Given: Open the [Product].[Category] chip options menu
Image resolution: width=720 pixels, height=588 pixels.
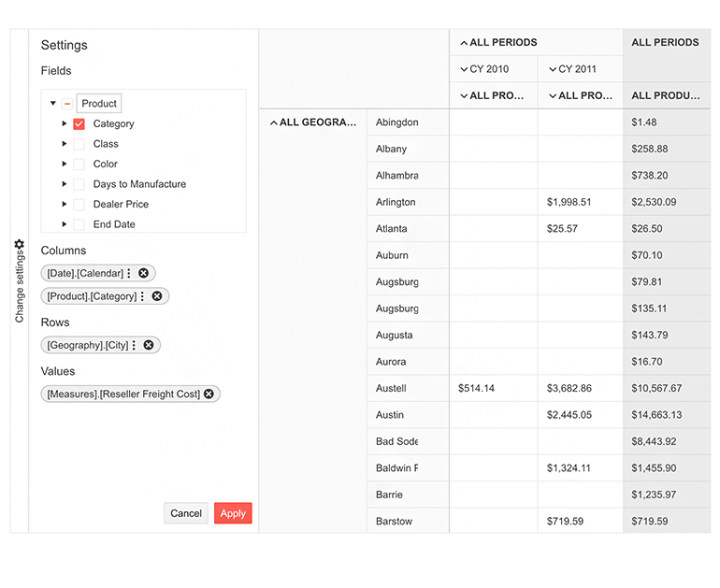Looking at the screenshot, I should coord(143,296).
